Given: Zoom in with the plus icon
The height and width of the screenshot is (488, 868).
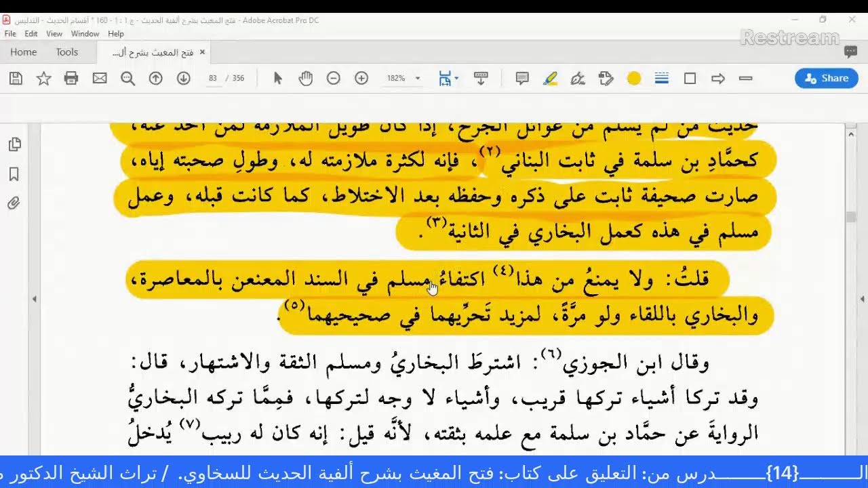Looking at the screenshot, I should (361, 79).
